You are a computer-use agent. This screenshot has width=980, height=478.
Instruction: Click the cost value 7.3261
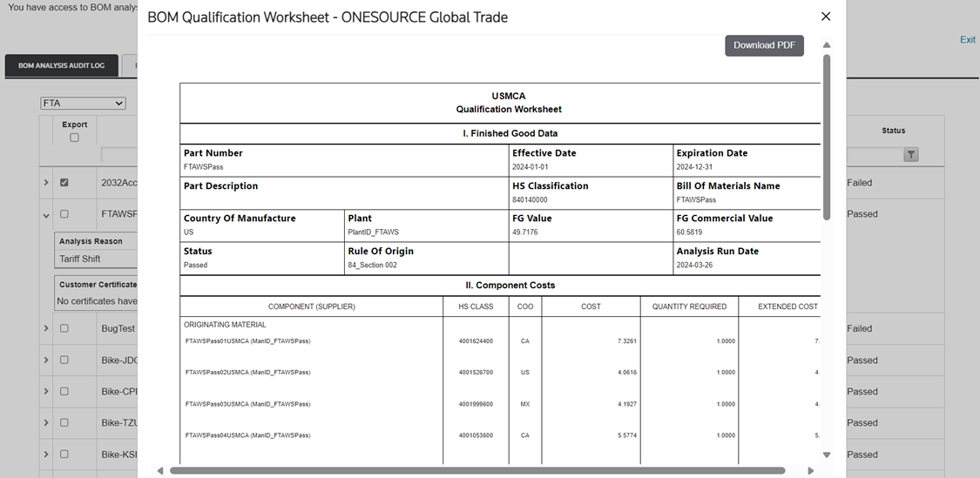627,341
